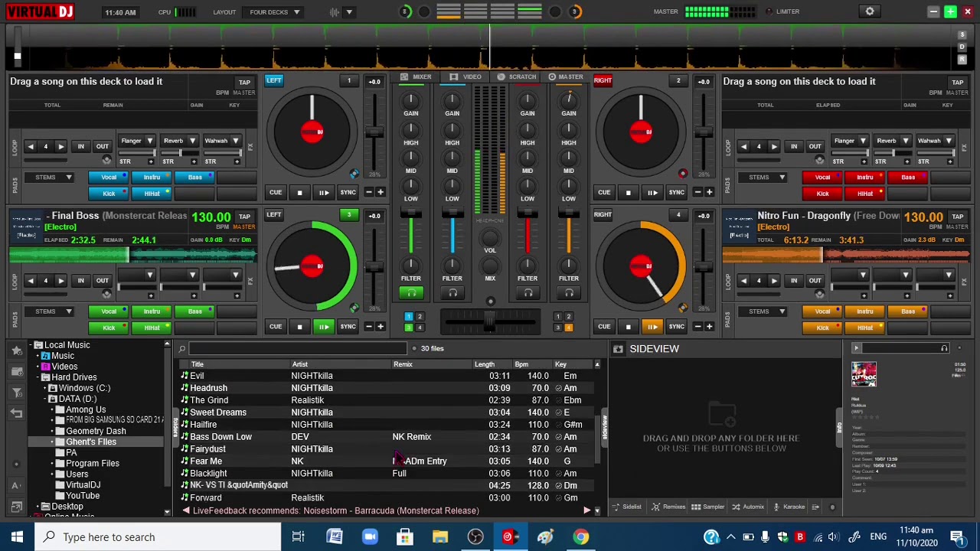
Task: Pause deck 4 with the orange play button
Action: tap(652, 327)
